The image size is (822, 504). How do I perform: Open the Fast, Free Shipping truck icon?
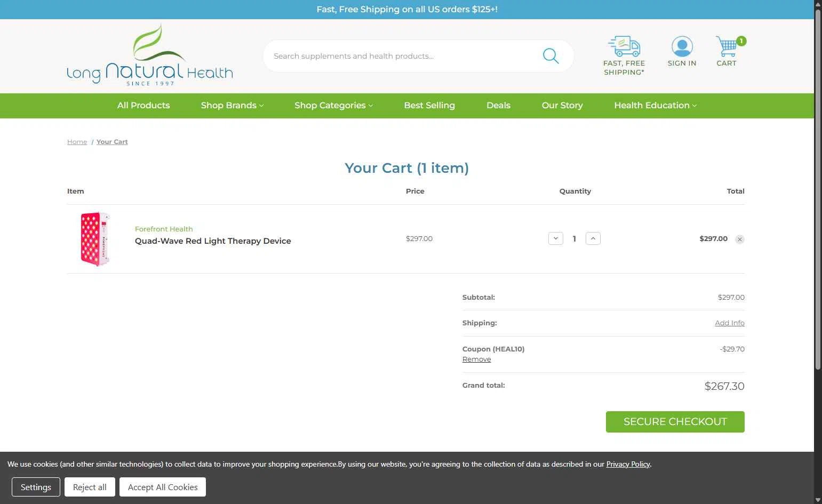tap(624, 46)
